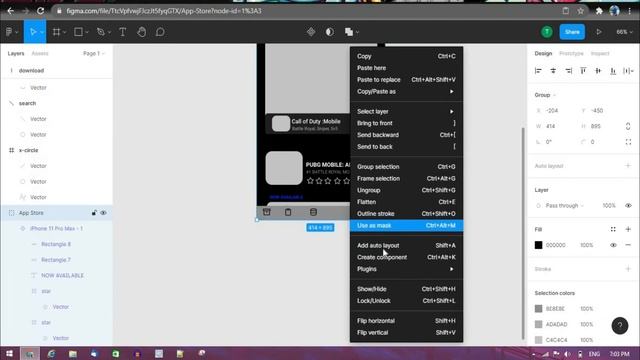
Task: Click the Align top icon
Action: click(x=583, y=71)
